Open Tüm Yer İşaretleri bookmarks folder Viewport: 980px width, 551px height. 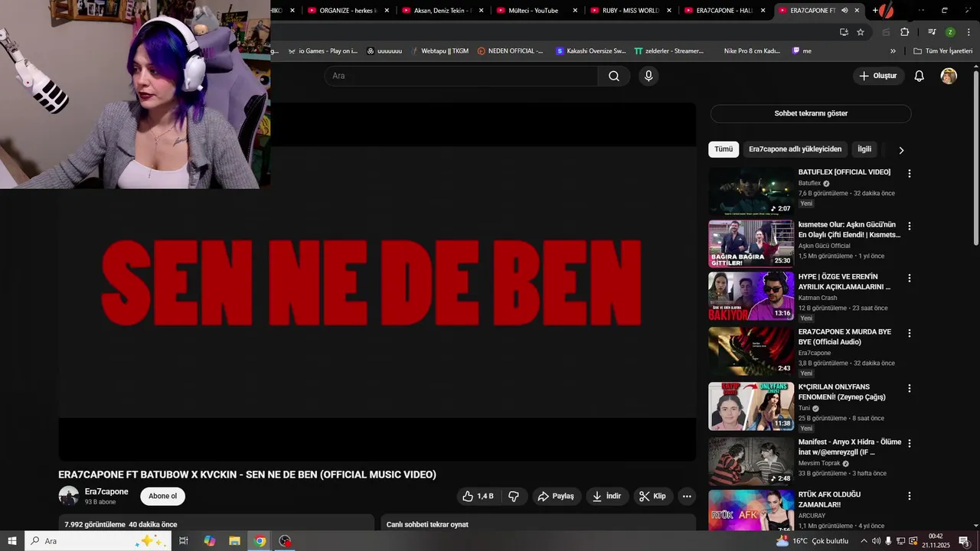(x=942, y=51)
